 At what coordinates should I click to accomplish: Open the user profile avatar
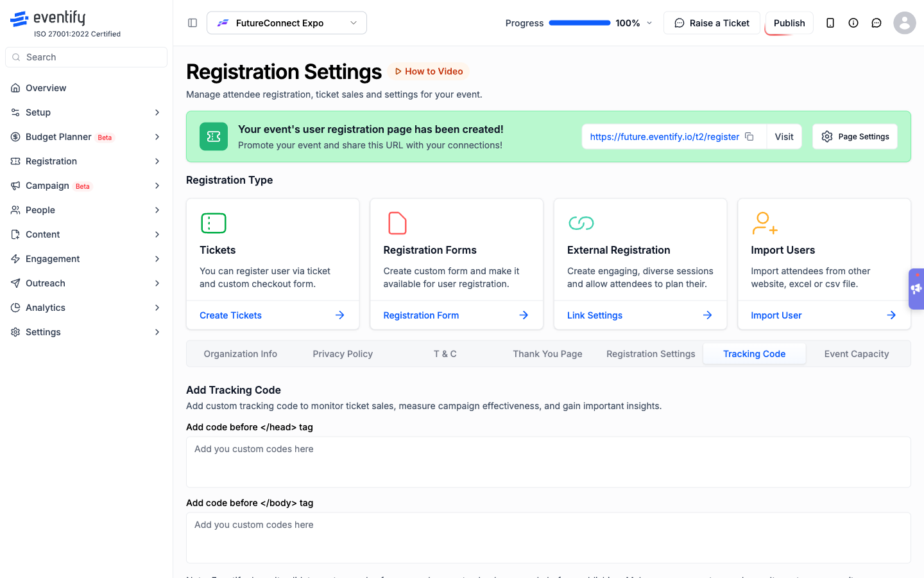pos(905,23)
